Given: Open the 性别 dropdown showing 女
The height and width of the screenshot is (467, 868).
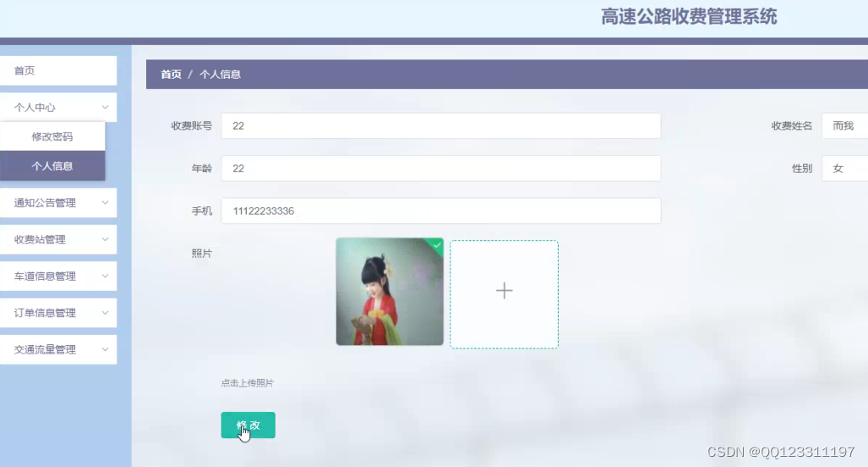Looking at the screenshot, I should (844, 168).
